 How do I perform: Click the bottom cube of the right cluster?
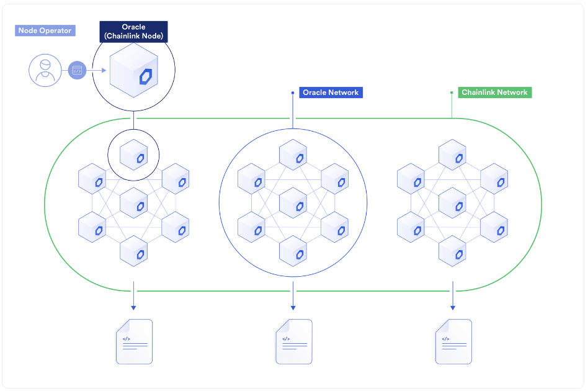pyautogui.click(x=452, y=251)
